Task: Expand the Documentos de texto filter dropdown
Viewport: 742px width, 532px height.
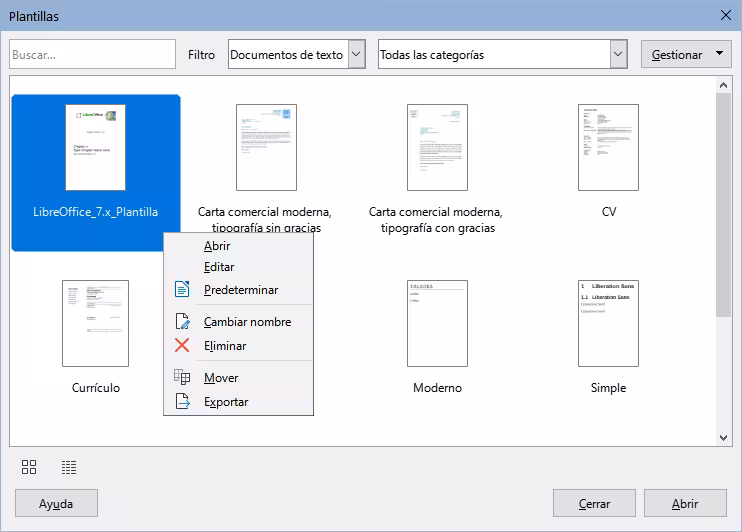Action: (x=357, y=55)
